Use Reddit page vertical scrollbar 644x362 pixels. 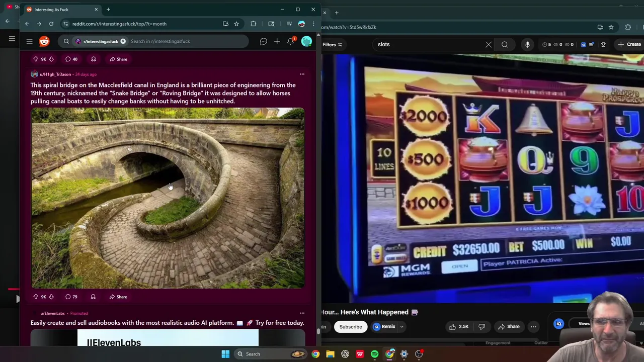coord(318,331)
